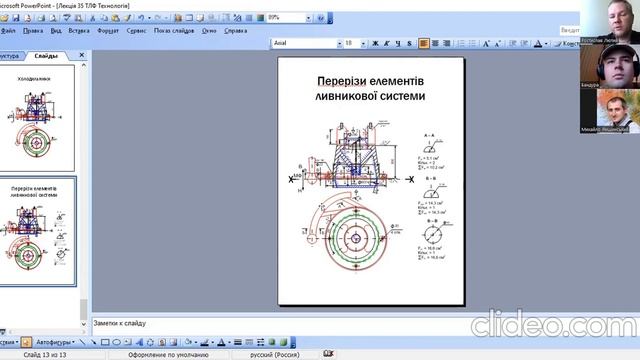Click the Undo arrow icon

141,18
